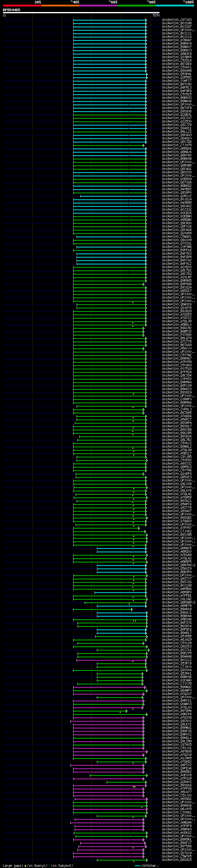Open hit UniRef100_A9TBU8
197x868 pixels.
click(x=177, y=751)
